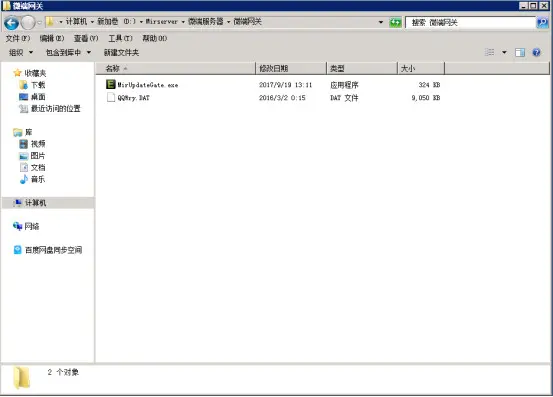Open the 编辑(E) menu

coord(52,38)
